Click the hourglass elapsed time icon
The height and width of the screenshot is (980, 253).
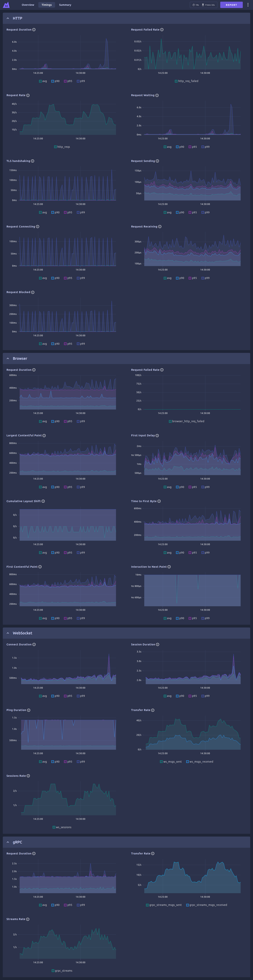click(x=203, y=5)
